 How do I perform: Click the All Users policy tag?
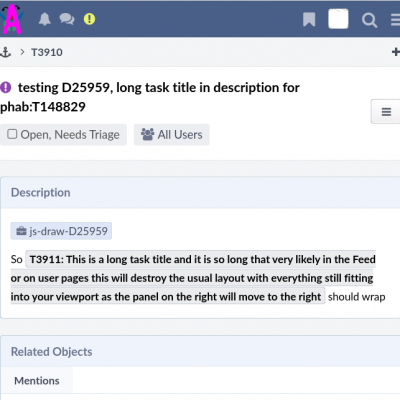pos(172,135)
